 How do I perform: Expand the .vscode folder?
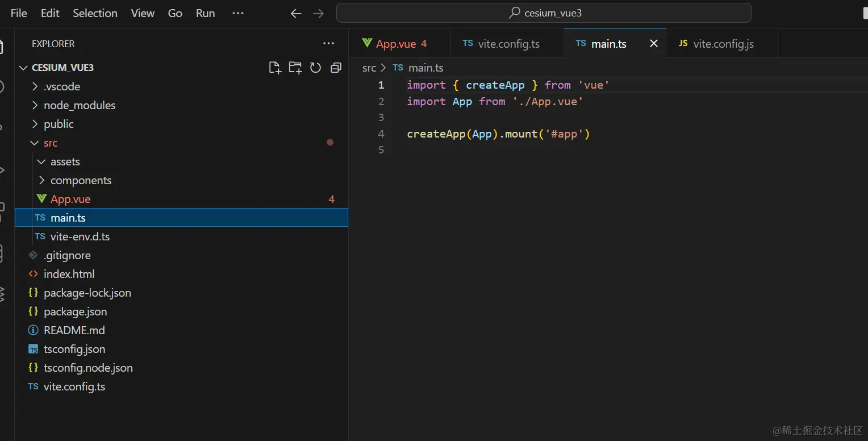[x=181, y=86]
